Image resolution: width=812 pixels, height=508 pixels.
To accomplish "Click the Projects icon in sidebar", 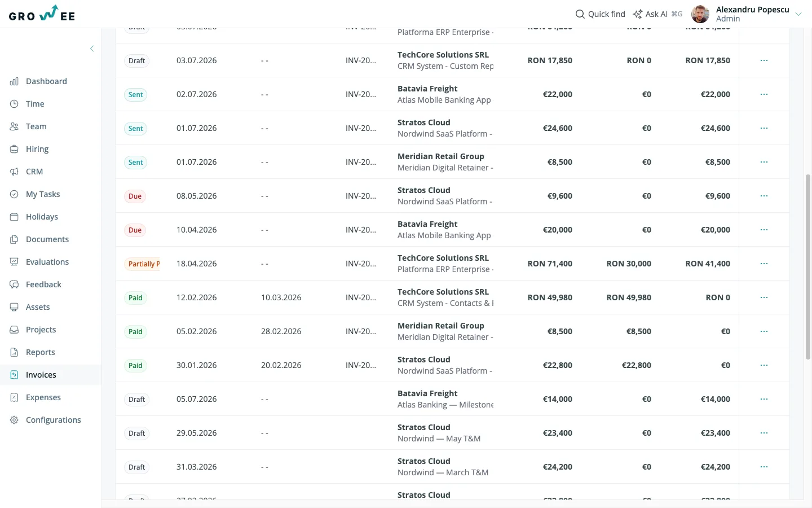I will [x=14, y=330].
